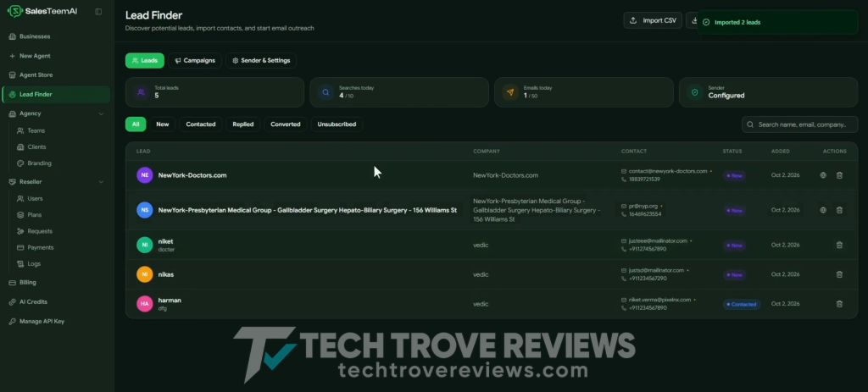Click email niket.verma@pixelnx.com
This screenshot has height=392, width=868.
[659, 300]
